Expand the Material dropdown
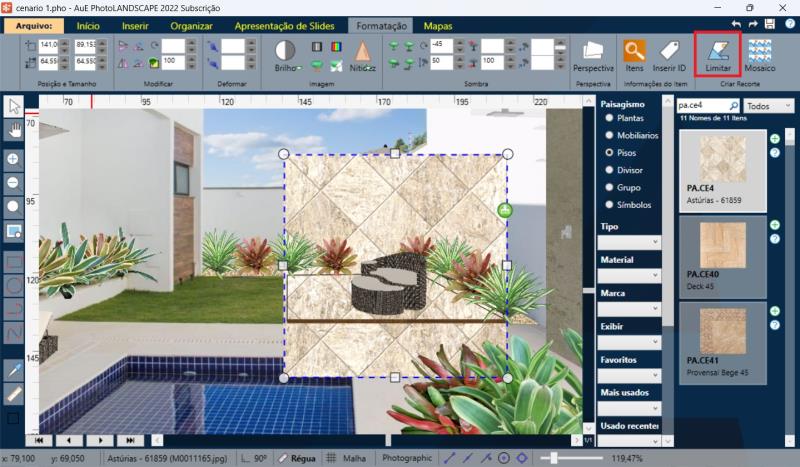 (x=630, y=275)
